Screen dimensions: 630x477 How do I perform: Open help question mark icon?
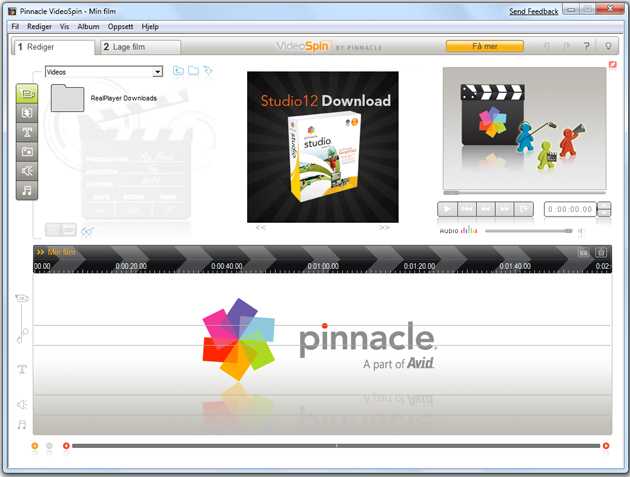587,46
